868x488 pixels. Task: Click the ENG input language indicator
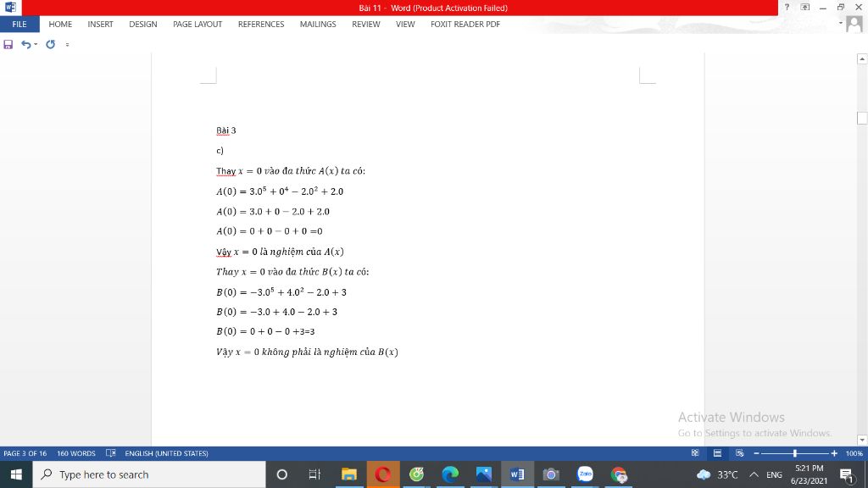(x=774, y=474)
